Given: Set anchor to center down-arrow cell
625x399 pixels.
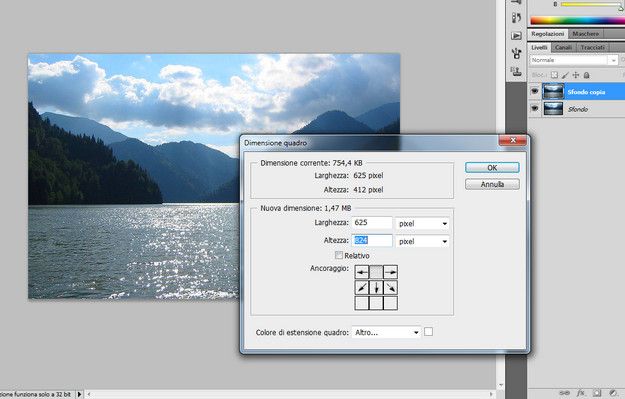Looking at the screenshot, I should coord(376,287).
